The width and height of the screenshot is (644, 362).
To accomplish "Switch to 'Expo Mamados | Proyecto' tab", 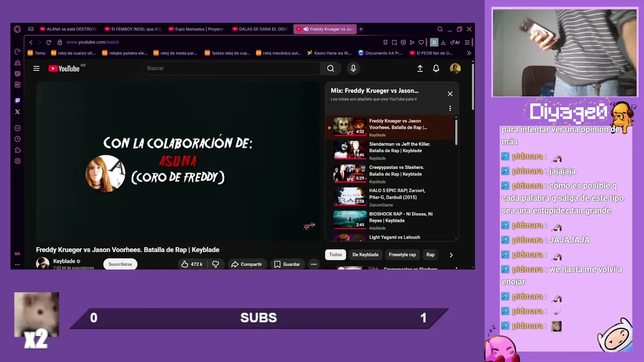I will pos(196,29).
